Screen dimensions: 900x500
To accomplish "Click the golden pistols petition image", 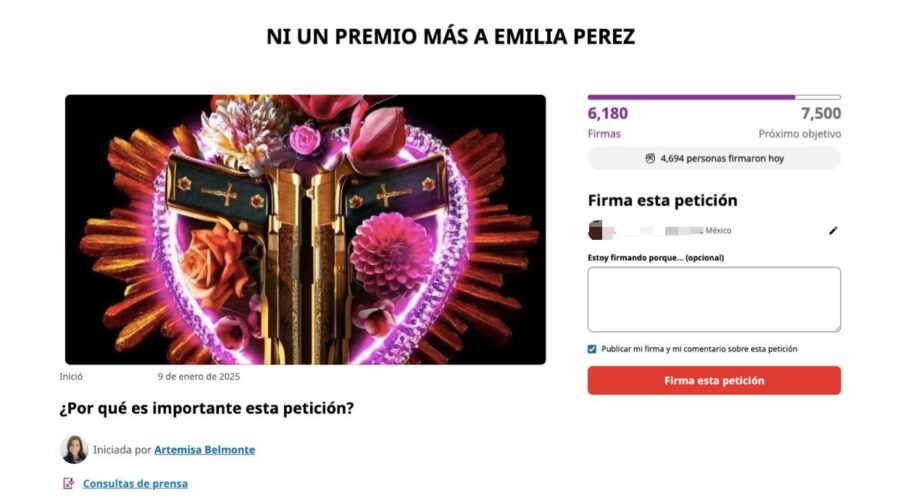I will 305,230.
